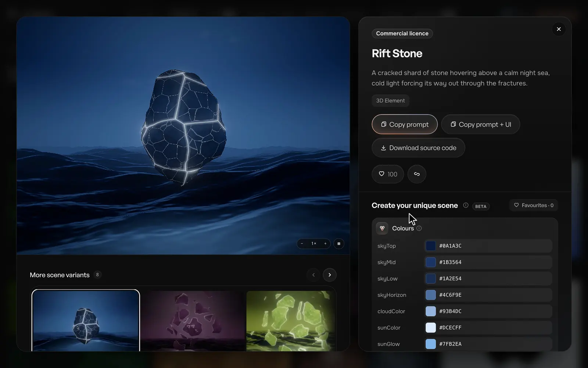
Task: Stop the scene animation
Action: (339, 244)
